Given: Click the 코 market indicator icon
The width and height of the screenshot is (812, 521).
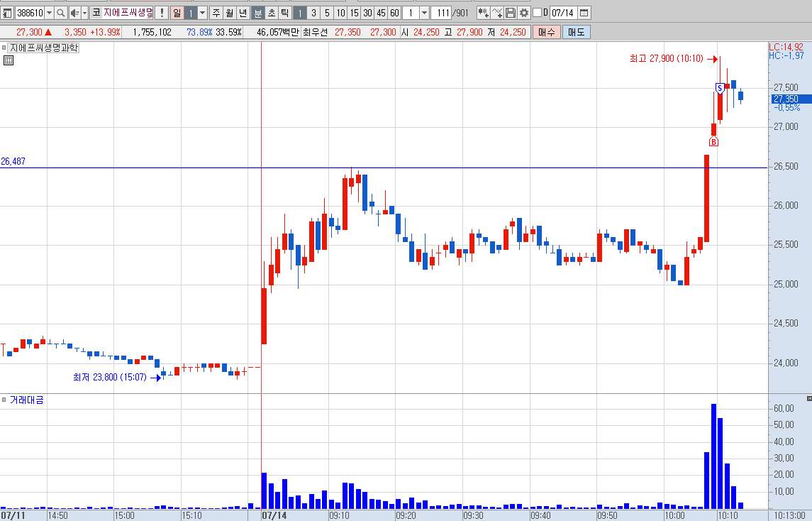Looking at the screenshot, I should pyautogui.click(x=96, y=13).
